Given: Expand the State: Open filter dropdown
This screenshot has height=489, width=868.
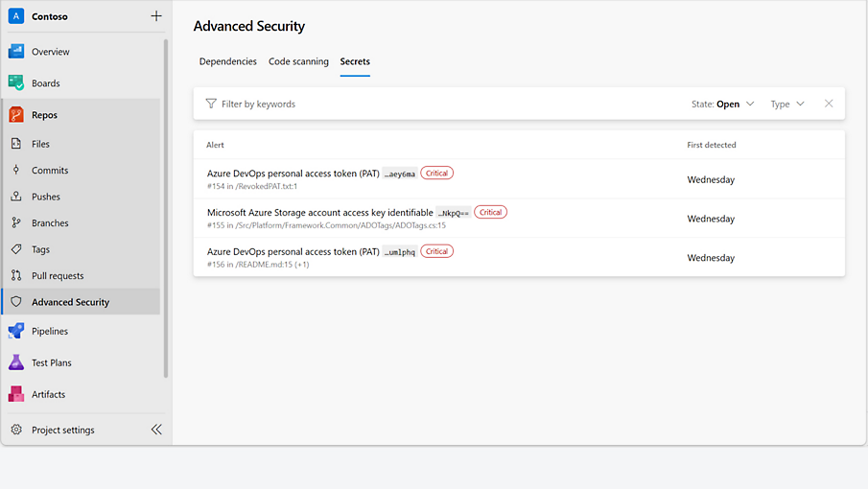Looking at the screenshot, I should coord(722,104).
